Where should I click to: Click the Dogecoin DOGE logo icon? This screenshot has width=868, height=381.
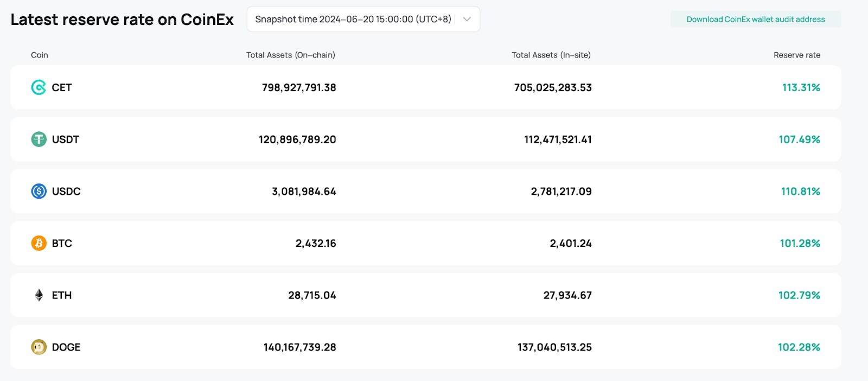(x=39, y=347)
